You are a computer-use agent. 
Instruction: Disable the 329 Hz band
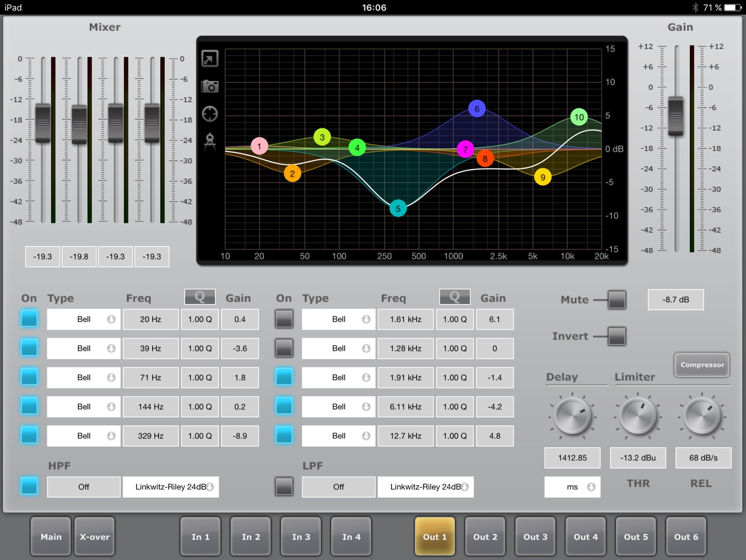pyautogui.click(x=29, y=435)
